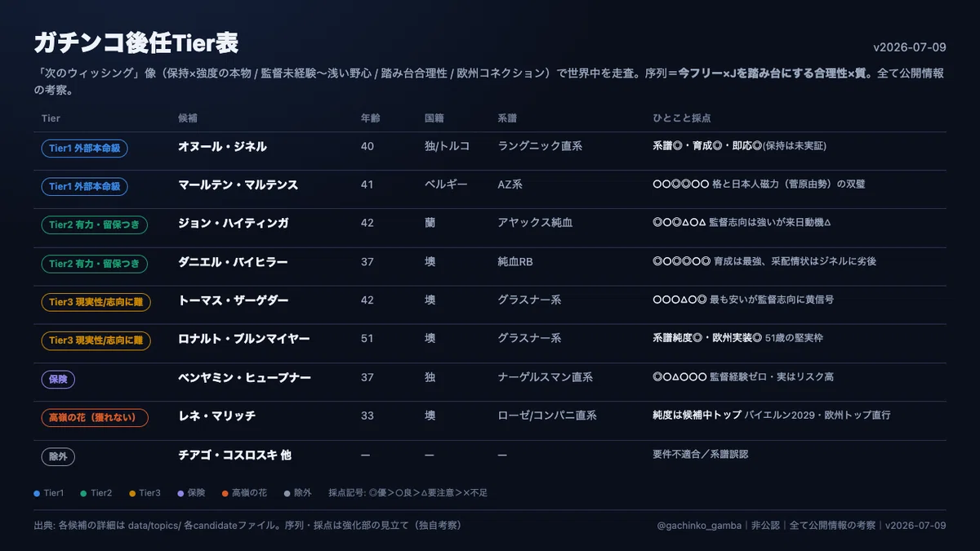The width and height of the screenshot is (980, 551).
Task: Click the orange Tier3 legend dot
Action: pos(131,493)
